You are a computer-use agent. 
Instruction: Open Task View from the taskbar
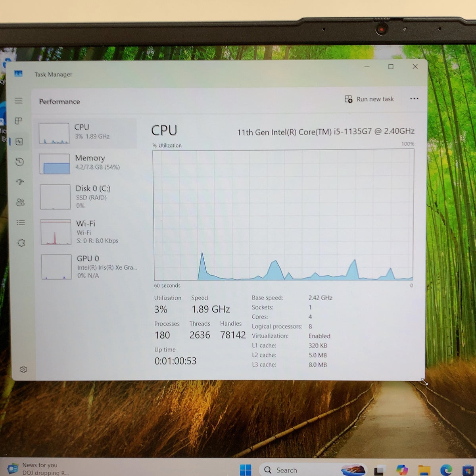coord(380,470)
